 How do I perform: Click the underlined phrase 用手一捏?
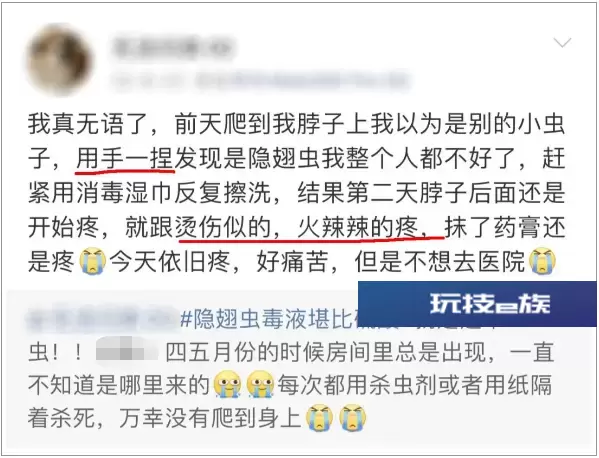click(x=125, y=159)
